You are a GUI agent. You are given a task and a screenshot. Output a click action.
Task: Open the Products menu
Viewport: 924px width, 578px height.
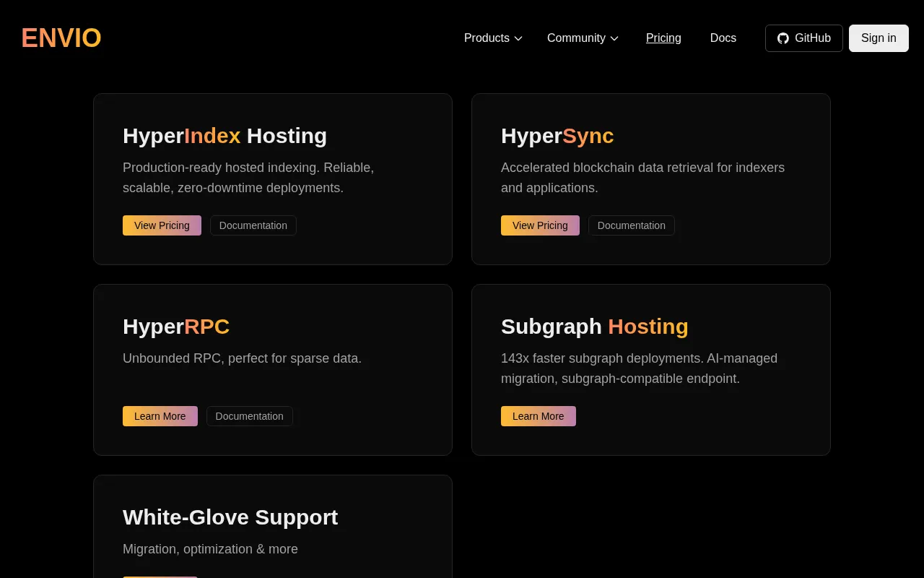(x=493, y=38)
